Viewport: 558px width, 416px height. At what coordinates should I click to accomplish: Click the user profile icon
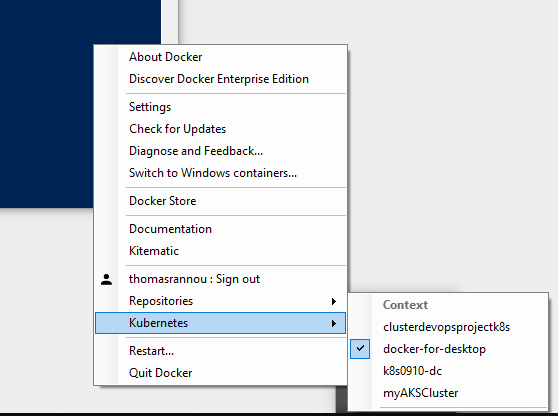pyautogui.click(x=106, y=279)
